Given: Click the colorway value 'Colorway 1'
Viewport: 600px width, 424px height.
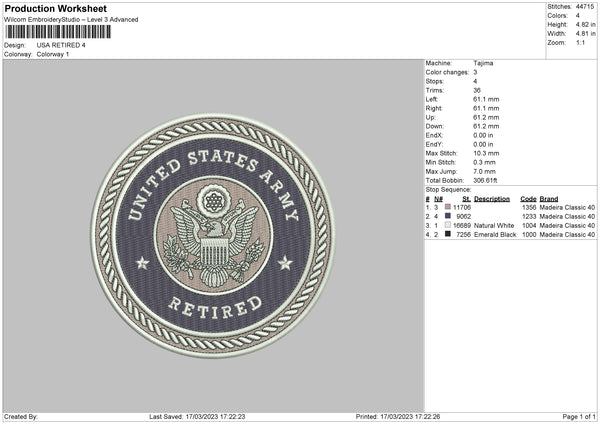Looking at the screenshot, I should (53, 54).
